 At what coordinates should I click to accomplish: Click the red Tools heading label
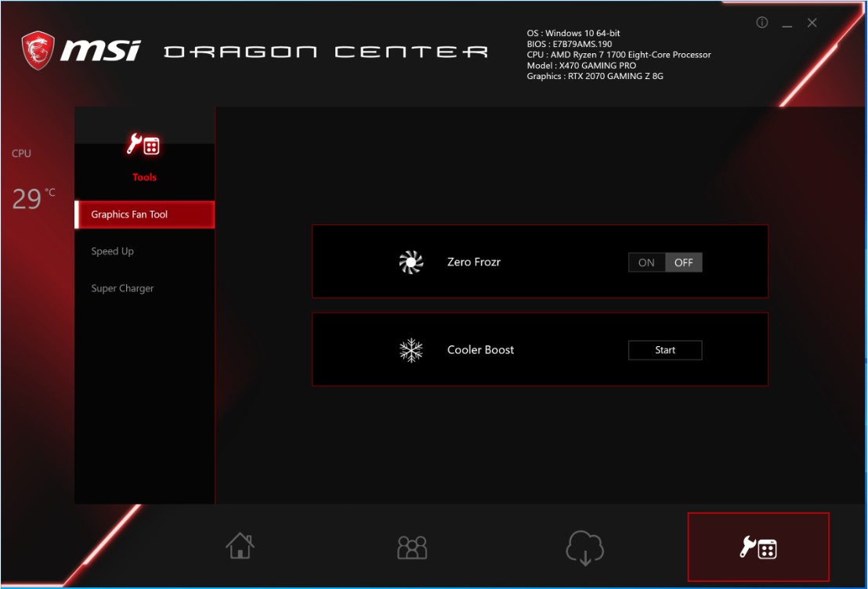coord(144,177)
